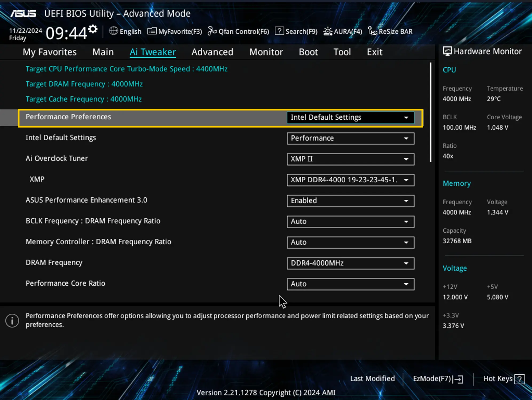This screenshot has width=532, height=400.
Task: Expand BCLK Frequency DRAM Frequency Ratio dropdown
Action: pos(350,222)
